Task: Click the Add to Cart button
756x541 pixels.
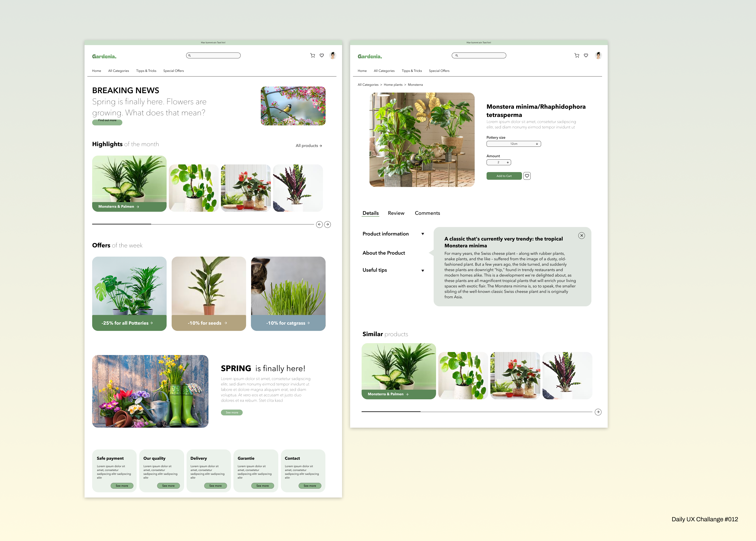Action: click(504, 176)
